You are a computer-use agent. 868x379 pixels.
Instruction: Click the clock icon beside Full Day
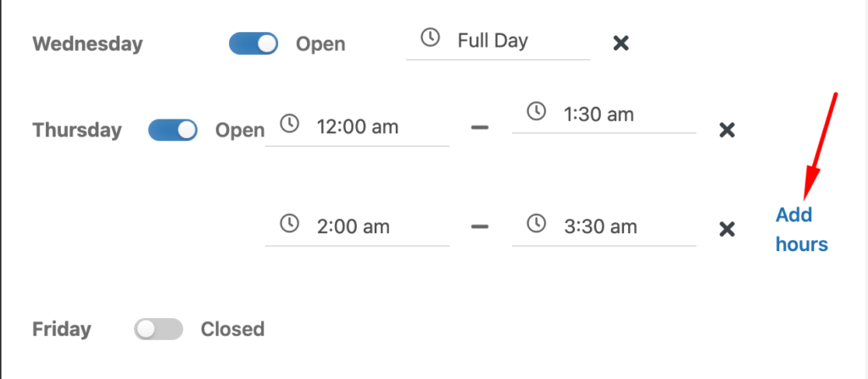430,37
